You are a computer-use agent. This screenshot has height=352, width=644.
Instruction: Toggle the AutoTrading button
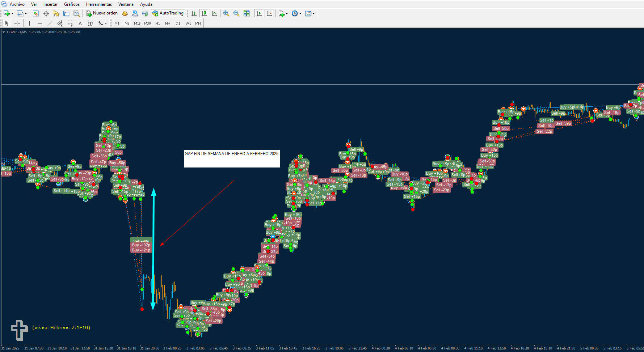tap(168, 13)
